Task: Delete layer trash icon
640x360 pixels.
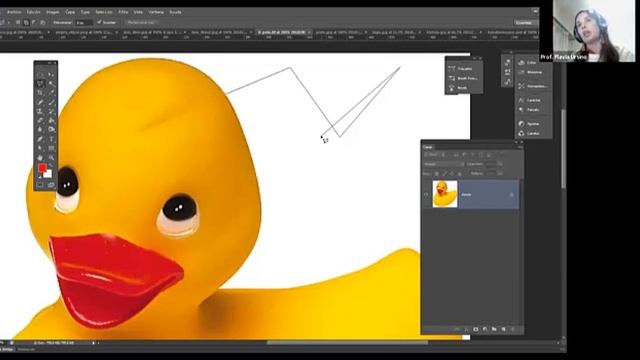Action: (x=513, y=329)
